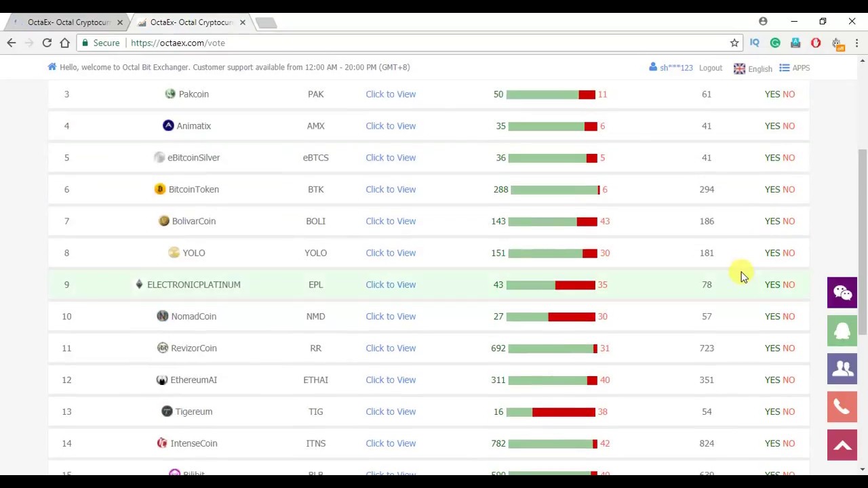Vote YES for eBitcoinSilver
Screen dimensions: 868x488
point(772,157)
